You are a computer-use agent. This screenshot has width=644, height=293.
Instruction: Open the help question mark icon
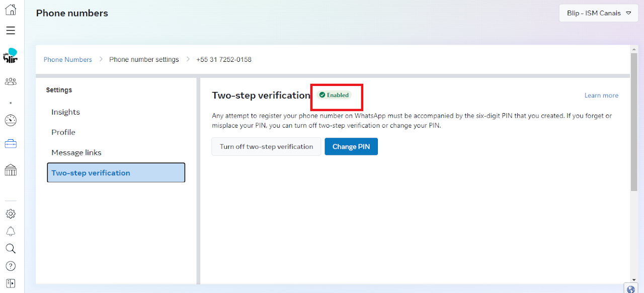(11, 266)
